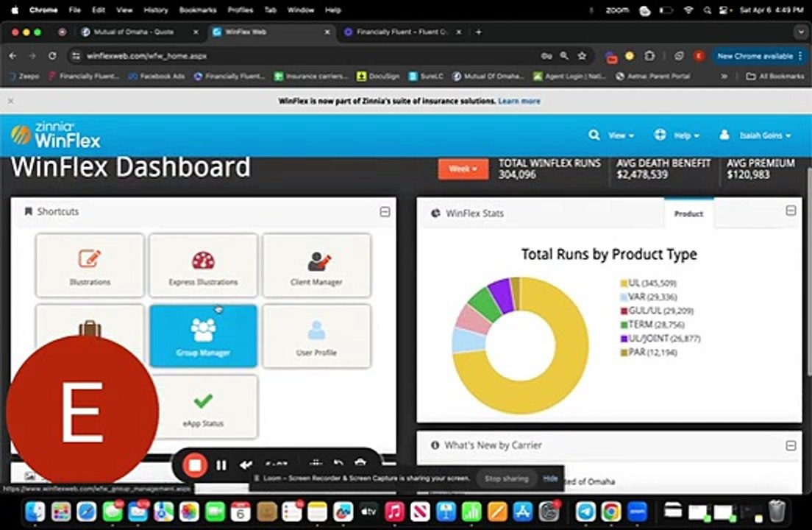Image resolution: width=812 pixels, height=530 pixels.
Task: Open Chrome's tab search dropdown arrow
Action: point(801,32)
